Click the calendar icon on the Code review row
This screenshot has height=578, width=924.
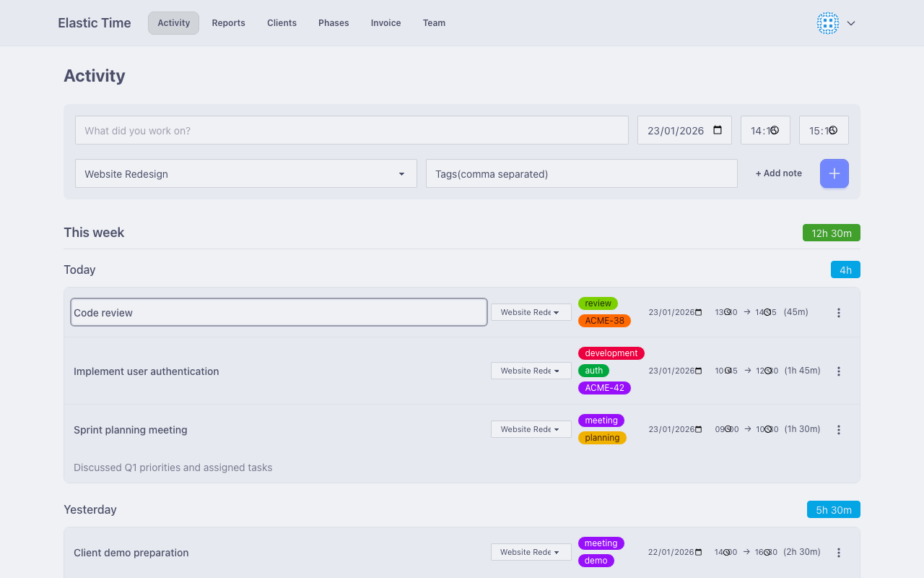[699, 311]
